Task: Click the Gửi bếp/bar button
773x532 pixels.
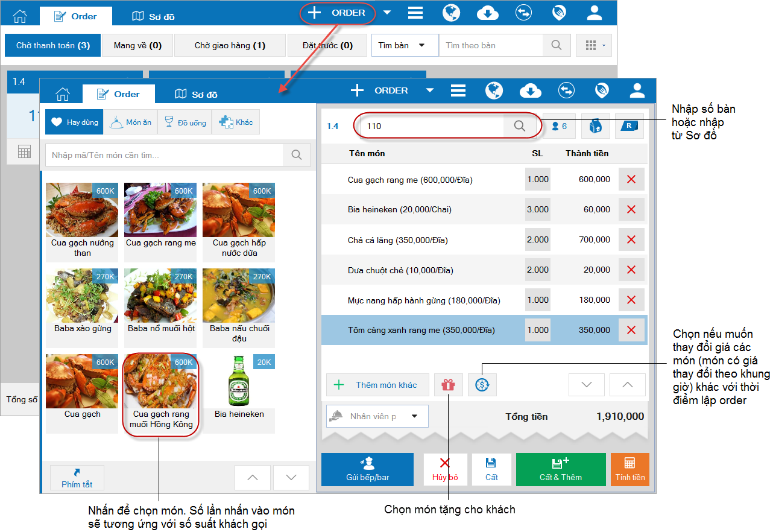Action: [368, 469]
